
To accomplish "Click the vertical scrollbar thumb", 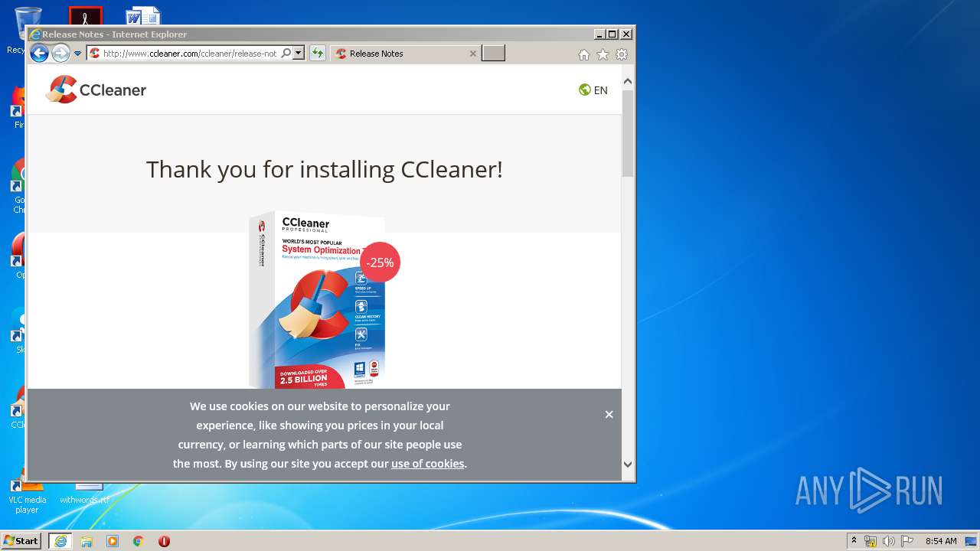I will click(628, 132).
